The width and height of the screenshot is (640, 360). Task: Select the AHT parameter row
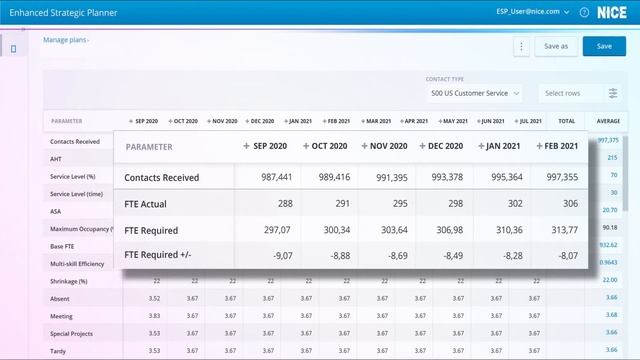[56, 159]
